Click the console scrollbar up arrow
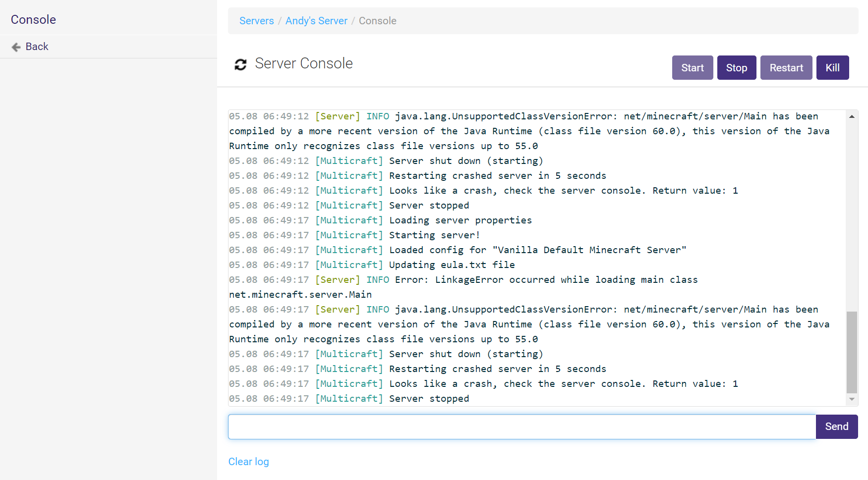The height and width of the screenshot is (480, 868). (852, 116)
